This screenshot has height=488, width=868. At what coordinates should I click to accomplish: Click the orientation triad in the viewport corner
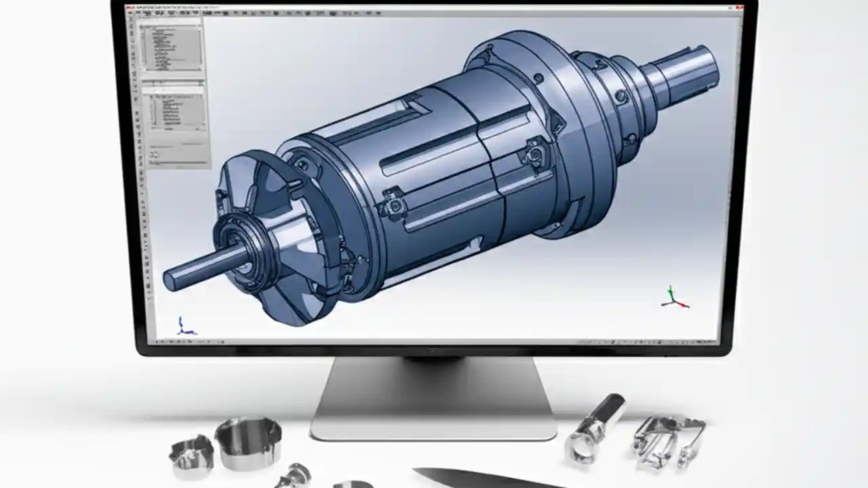tap(672, 302)
